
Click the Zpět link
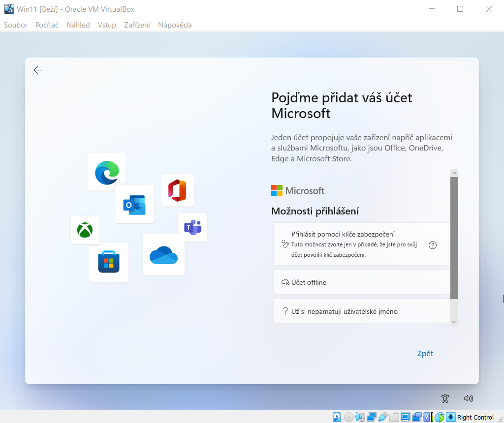tap(425, 353)
